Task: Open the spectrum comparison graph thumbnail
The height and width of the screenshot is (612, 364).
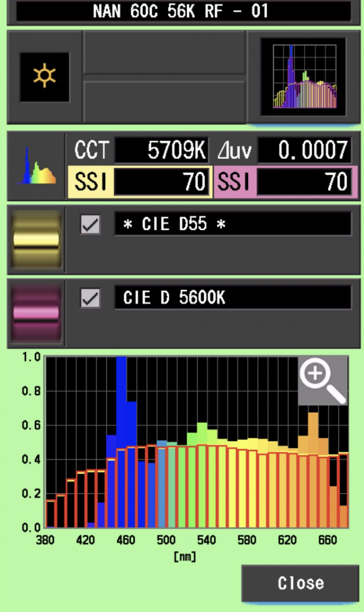Action: pyautogui.click(x=304, y=77)
